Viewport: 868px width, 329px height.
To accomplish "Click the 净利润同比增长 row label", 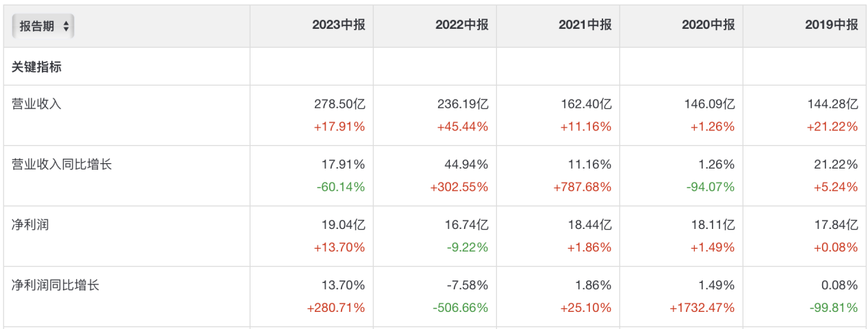I will point(55,285).
